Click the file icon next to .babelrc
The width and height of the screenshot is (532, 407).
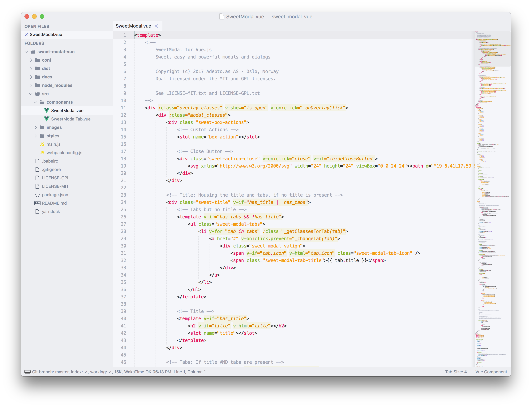tap(37, 161)
